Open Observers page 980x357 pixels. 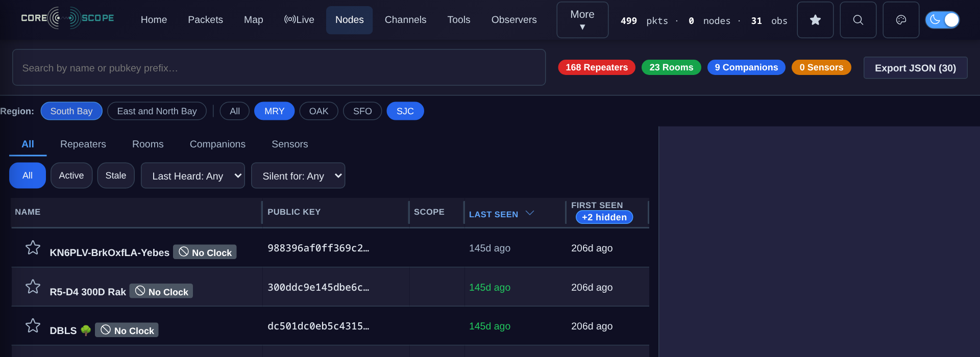click(x=514, y=20)
